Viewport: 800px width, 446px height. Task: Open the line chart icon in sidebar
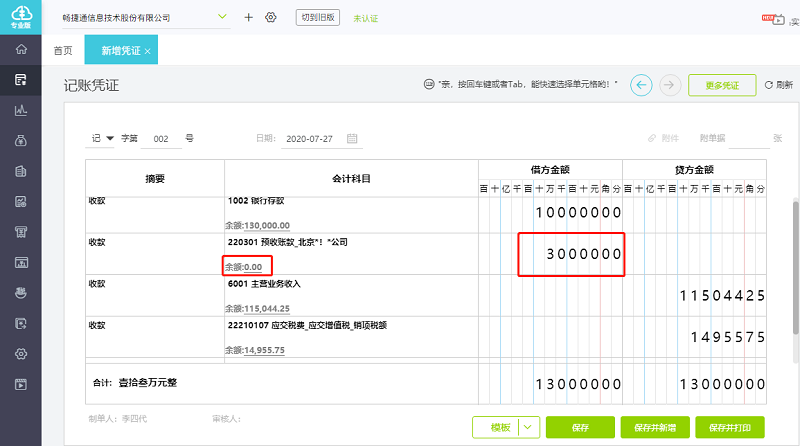click(x=21, y=110)
